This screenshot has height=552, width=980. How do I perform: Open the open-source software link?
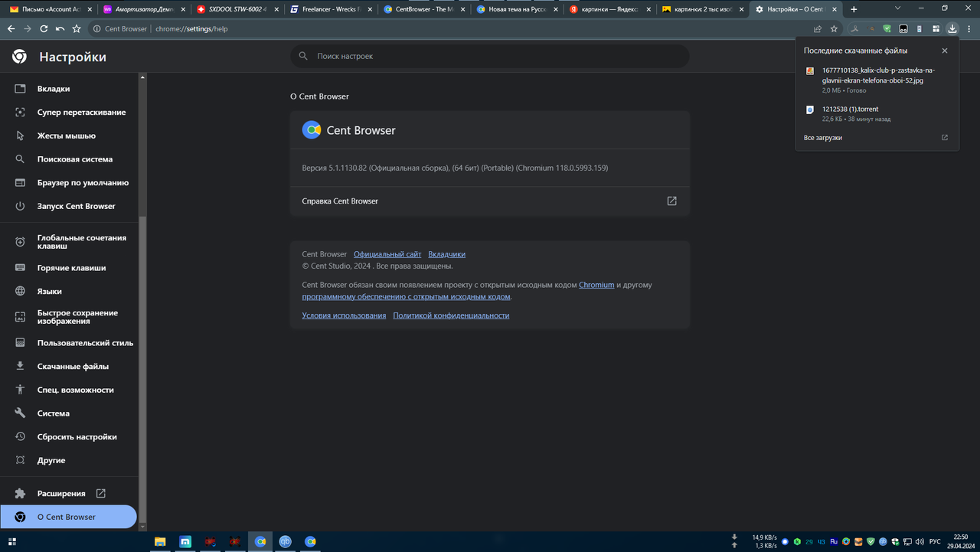tap(406, 296)
